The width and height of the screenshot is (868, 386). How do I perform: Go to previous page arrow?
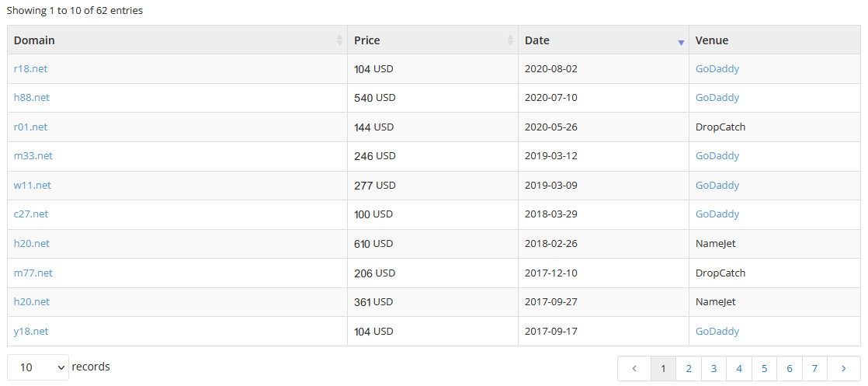tap(634, 368)
